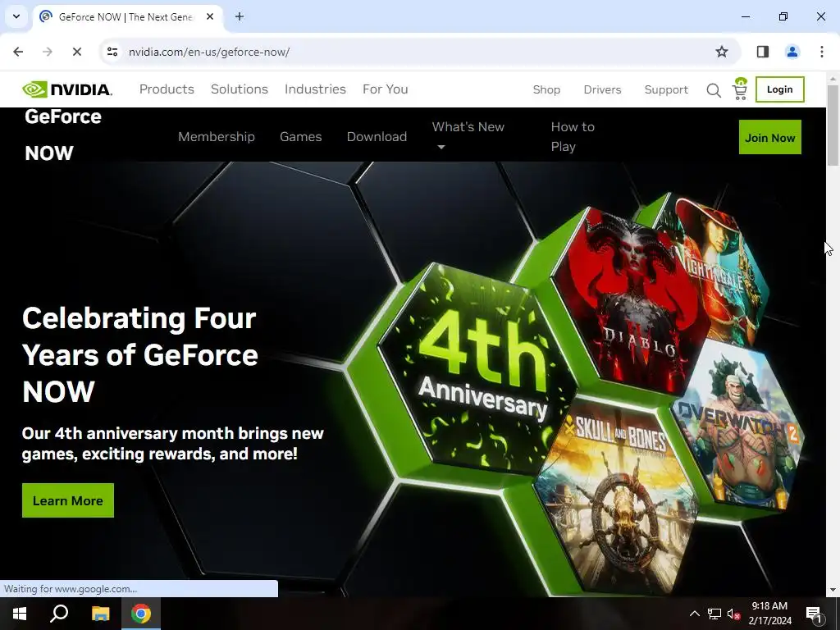Click the Support link

[x=666, y=89]
